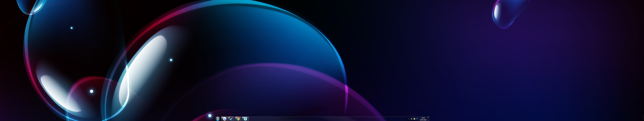Viewport: 644px width, 121px height.
Task: Open the blue arrow app on taskbar
Action: coord(225,119)
